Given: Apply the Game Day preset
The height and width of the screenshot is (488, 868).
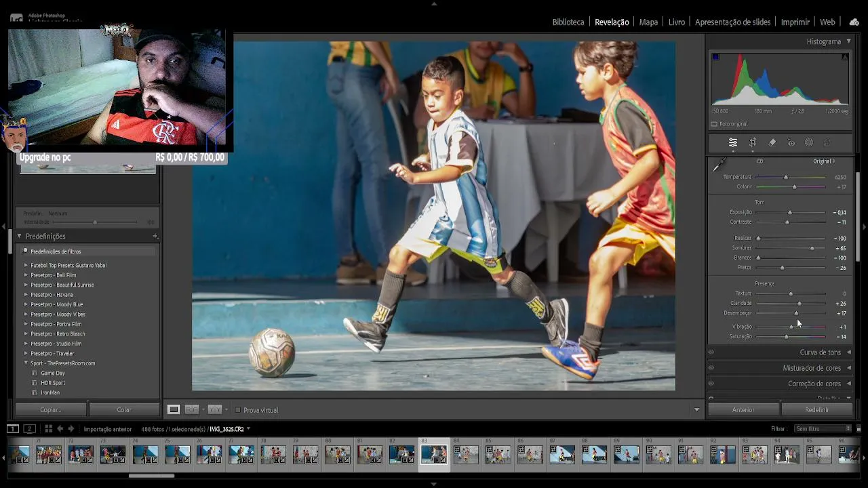Looking at the screenshot, I should click(x=53, y=373).
